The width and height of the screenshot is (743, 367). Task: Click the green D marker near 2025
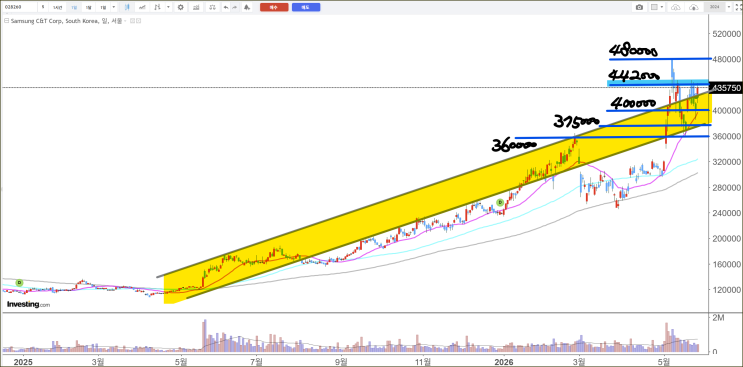pos(19,283)
